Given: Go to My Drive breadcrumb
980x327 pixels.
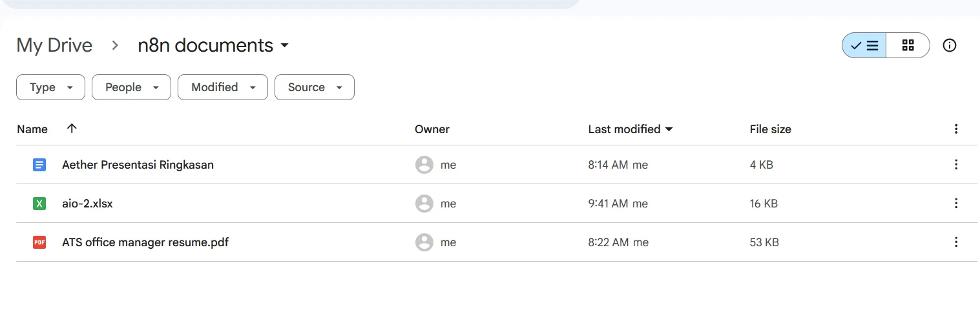Looking at the screenshot, I should coord(54,45).
